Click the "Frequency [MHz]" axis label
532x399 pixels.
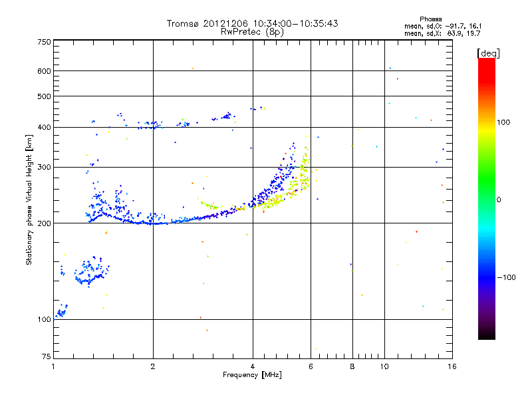252,375
